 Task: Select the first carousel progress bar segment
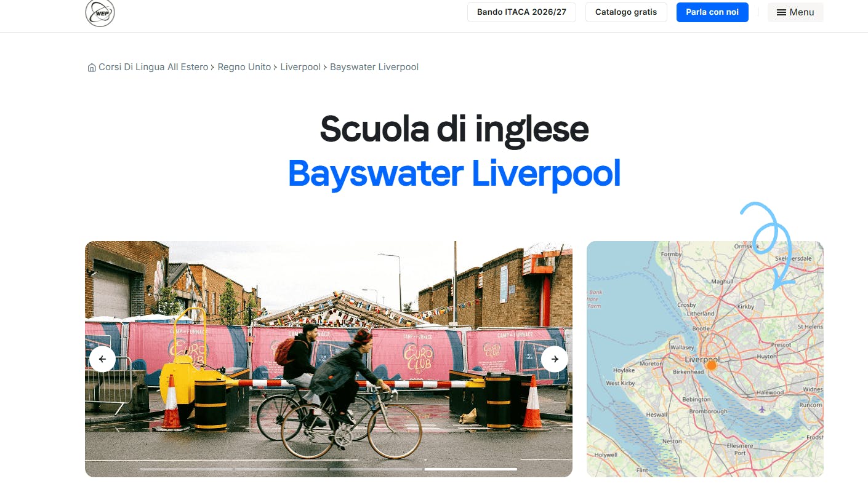pyautogui.click(x=187, y=469)
